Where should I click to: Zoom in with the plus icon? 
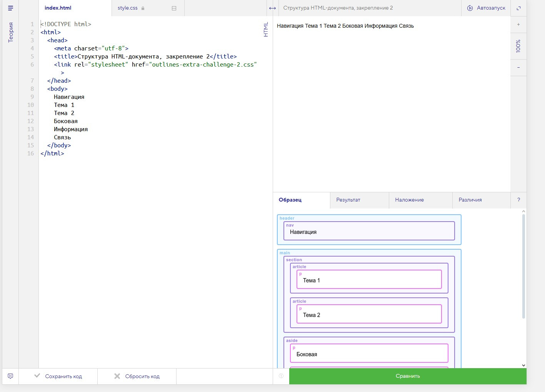pyautogui.click(x=518, y=25)
